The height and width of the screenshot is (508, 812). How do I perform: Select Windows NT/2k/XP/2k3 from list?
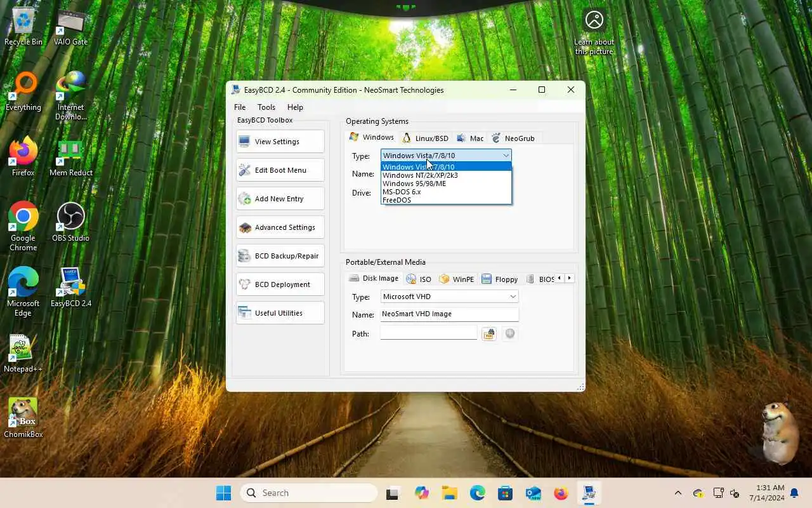pyautogui.click(x=446, y=175)
